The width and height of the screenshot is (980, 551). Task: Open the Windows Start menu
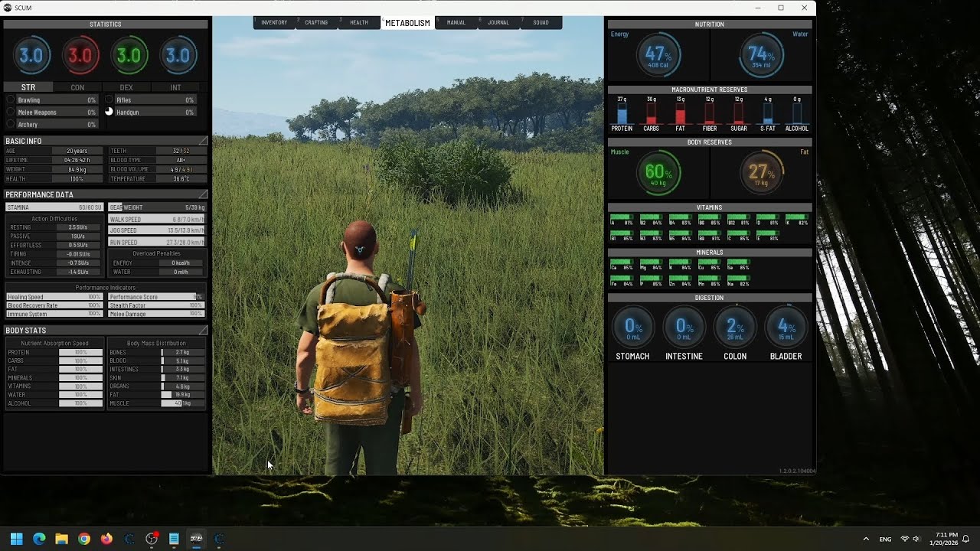pyautogui.click(x=16, y=539)
